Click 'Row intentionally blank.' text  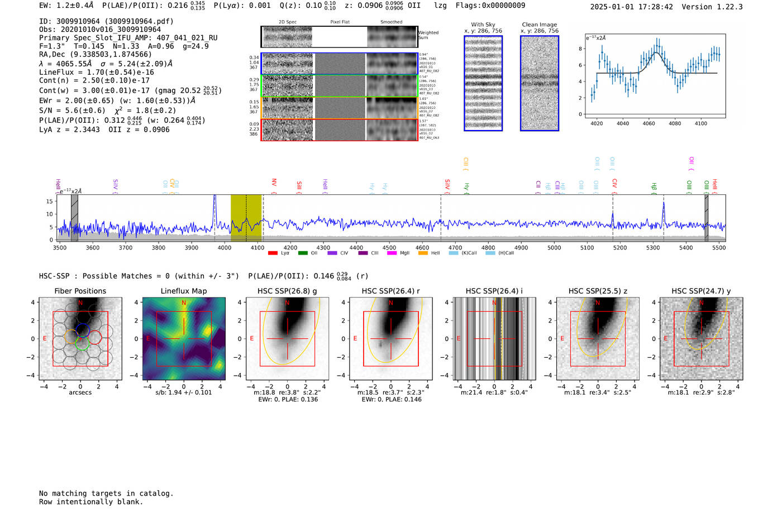[91, 502]
